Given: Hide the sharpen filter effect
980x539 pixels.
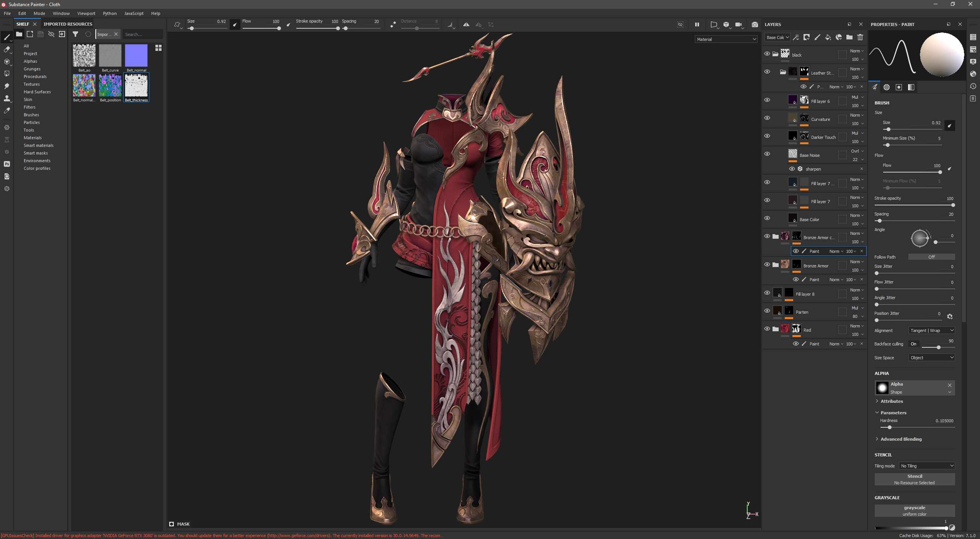Looking at the screenshot, I should point(792,169).
